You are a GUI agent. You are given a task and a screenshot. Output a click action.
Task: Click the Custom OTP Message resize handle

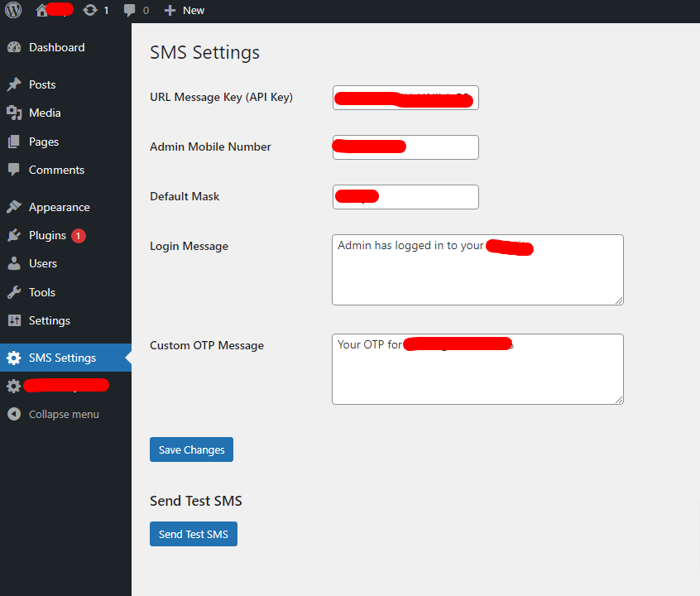[x=619, y=400]
